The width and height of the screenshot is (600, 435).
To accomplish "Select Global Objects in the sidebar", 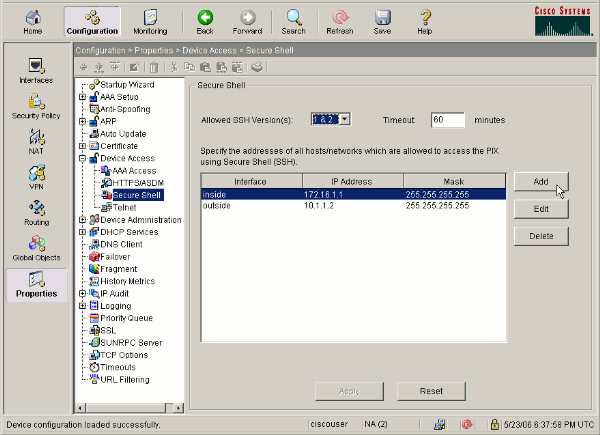I will [x=36, y=248].
